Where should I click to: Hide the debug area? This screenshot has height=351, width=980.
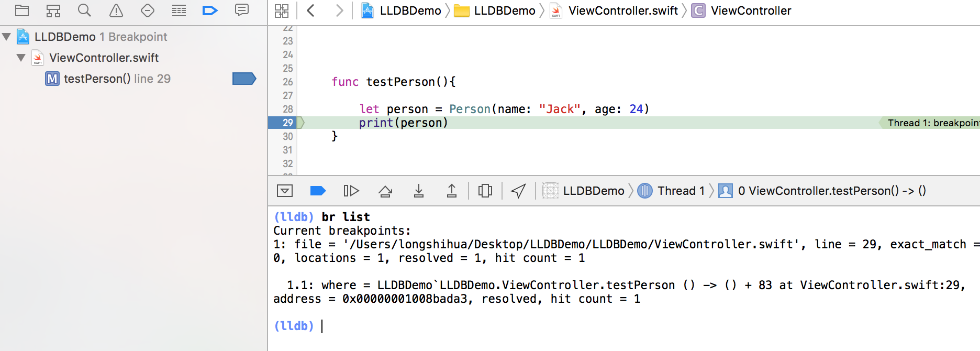285,191
